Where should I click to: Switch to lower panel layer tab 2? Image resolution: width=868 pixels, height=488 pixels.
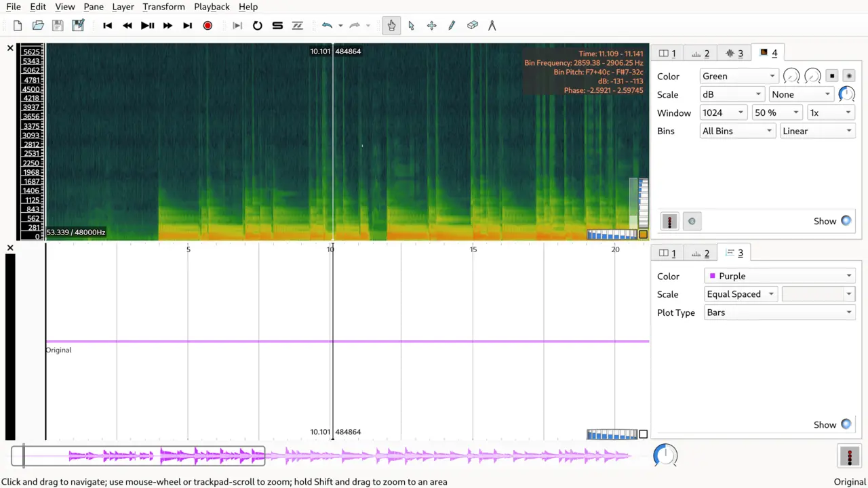pos(701,253)
